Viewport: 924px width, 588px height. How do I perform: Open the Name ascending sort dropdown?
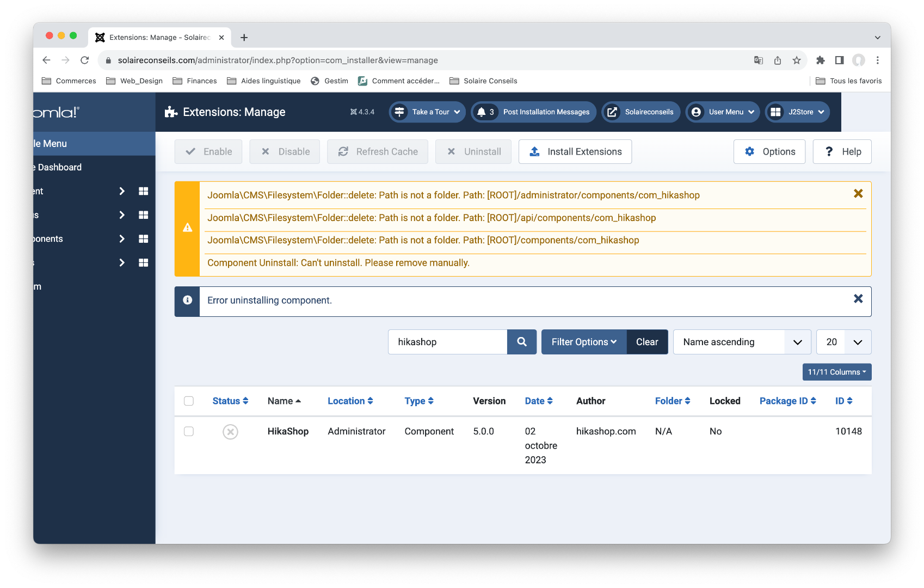point(742,342)
